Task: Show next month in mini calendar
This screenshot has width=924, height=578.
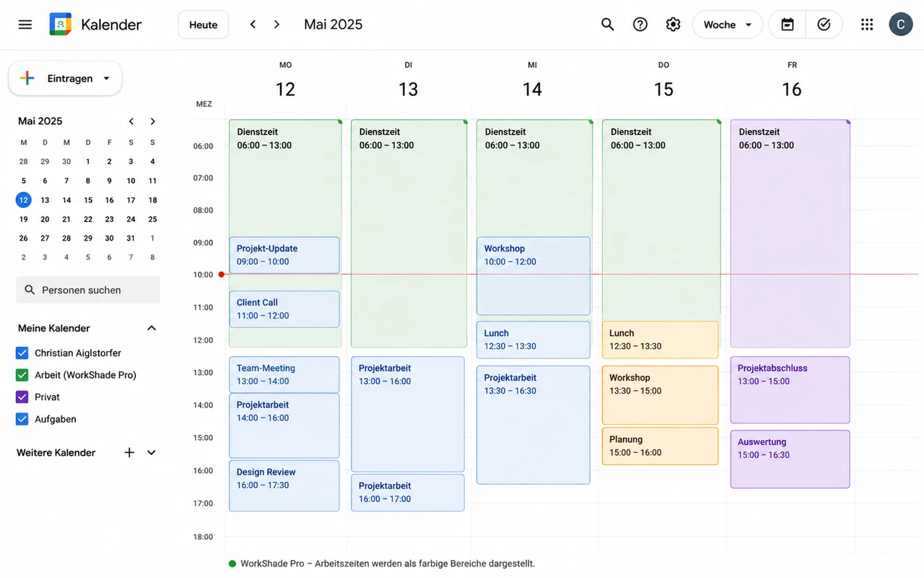Action: 152,121
